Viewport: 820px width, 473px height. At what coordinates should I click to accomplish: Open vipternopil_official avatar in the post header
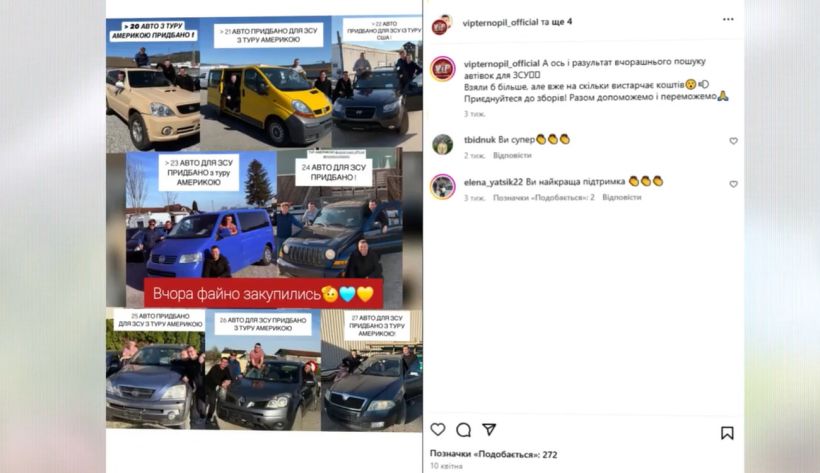pos(442,24)
